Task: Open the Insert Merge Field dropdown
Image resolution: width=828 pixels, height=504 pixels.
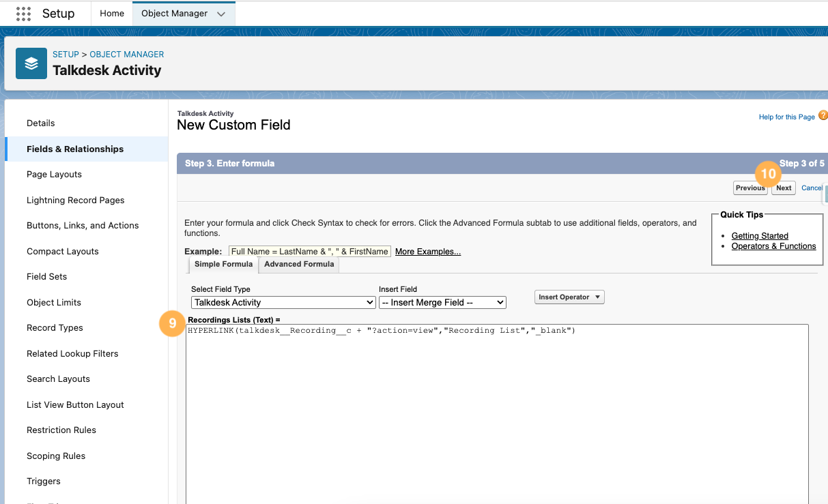Action: [x=442, y=302]
